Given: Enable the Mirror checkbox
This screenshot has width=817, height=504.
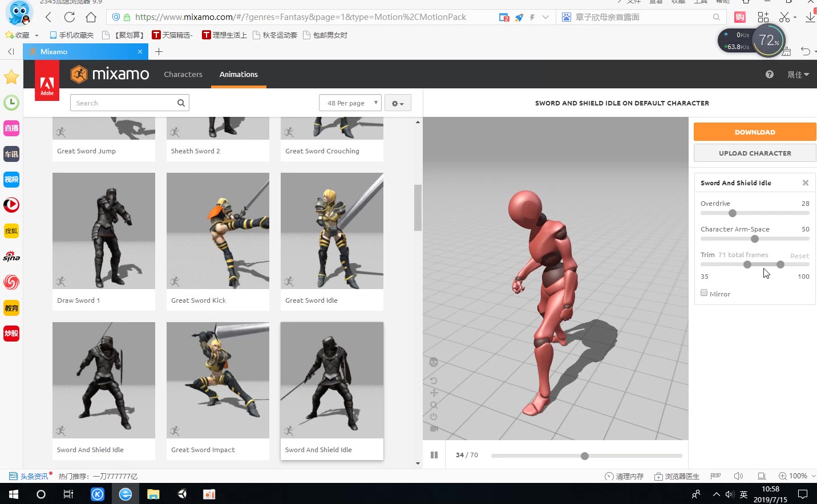Looking at the screenshot, I should pyautogui.click(x=703, y=292).
